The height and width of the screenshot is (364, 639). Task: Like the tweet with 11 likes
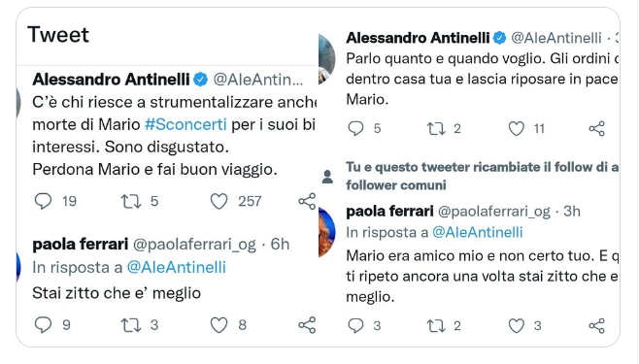(x=517, y=129)
